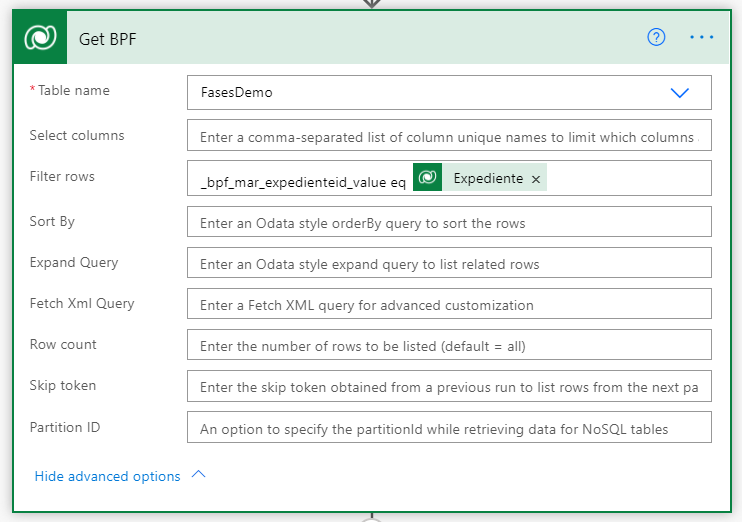Click the insert-step arrow above the card

click(372, 4)
